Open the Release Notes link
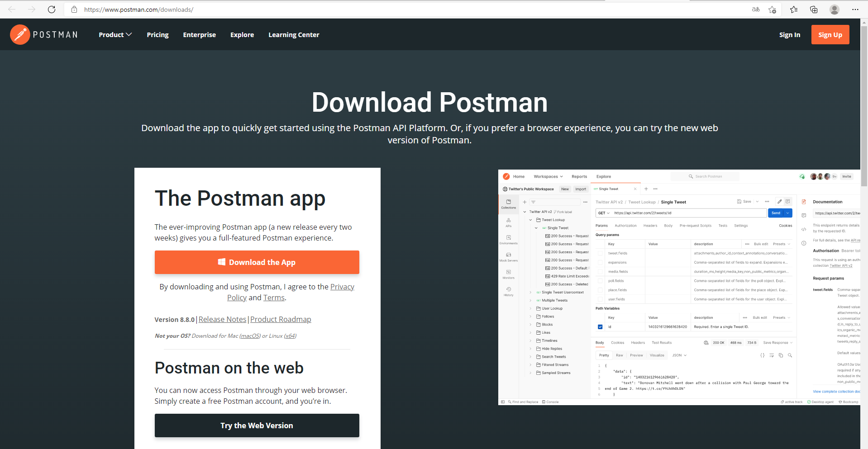This screenshot has height=449, width=868. pos(222,319)
